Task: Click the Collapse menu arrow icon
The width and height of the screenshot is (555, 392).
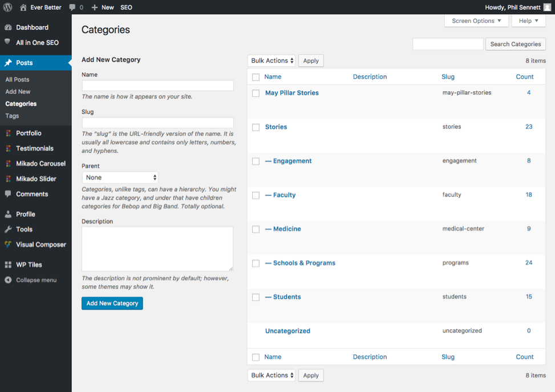Action: [x=8, y=280]
